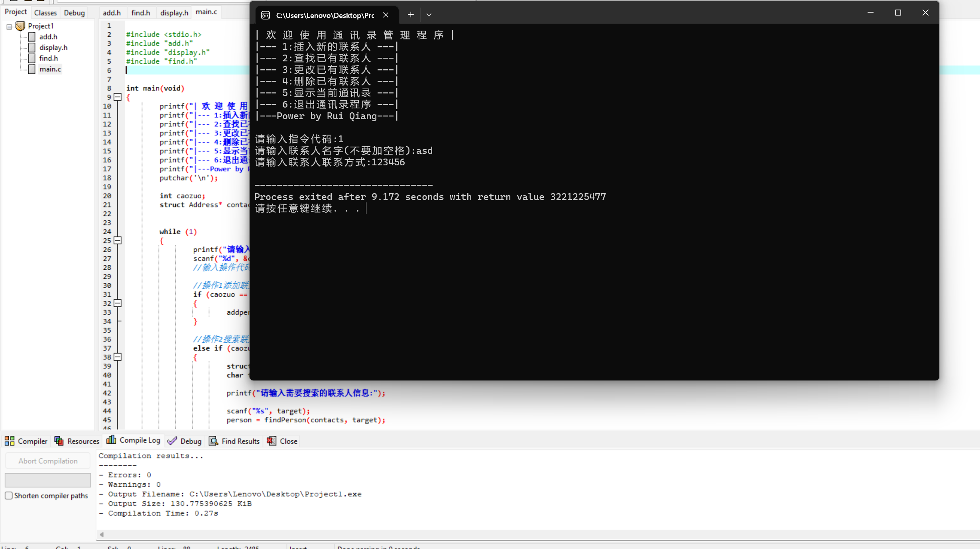
Task: Open the display.h editor tab
Action: click(174, 13)
